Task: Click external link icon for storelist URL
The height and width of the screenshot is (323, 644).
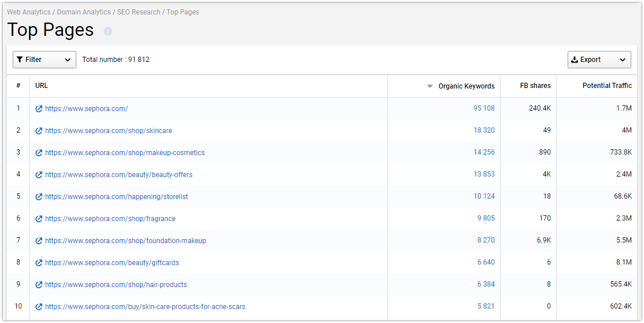Action: coord(39,197)
